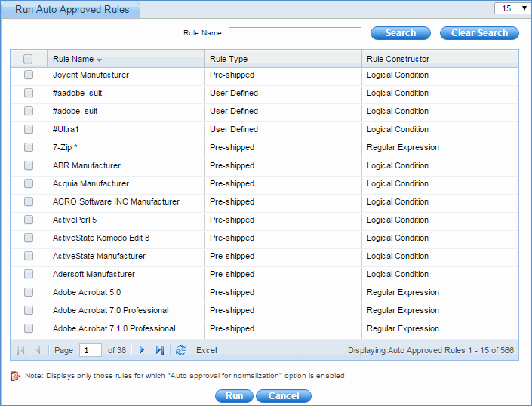The height and width of the screenshot is (406, 532).
Task: Select the Adobe Acrobat 5.0 rule checkbox
Action: coord(29,292)
